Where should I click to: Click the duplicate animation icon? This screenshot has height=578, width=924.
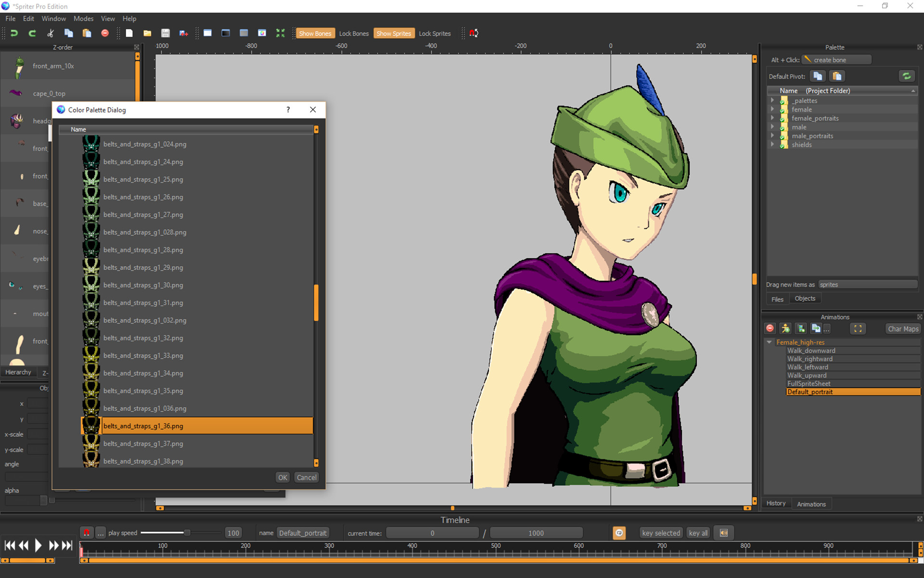point(817,328)
